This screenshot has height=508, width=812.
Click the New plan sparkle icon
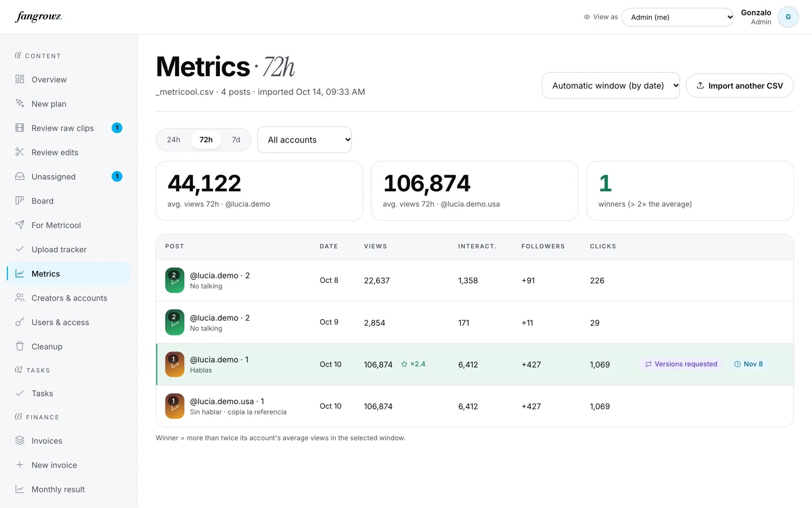[19, 103]
